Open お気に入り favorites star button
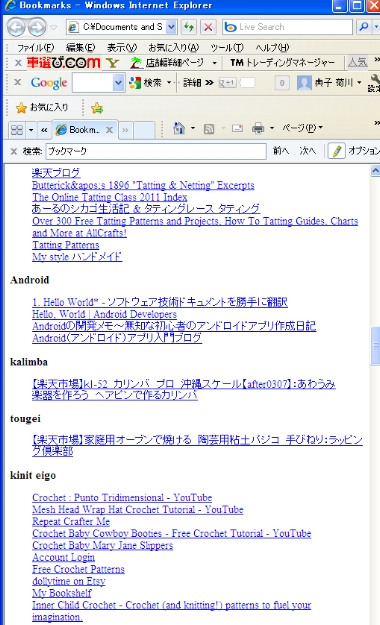This screenshot has height=625, width=380. [42, 107]
